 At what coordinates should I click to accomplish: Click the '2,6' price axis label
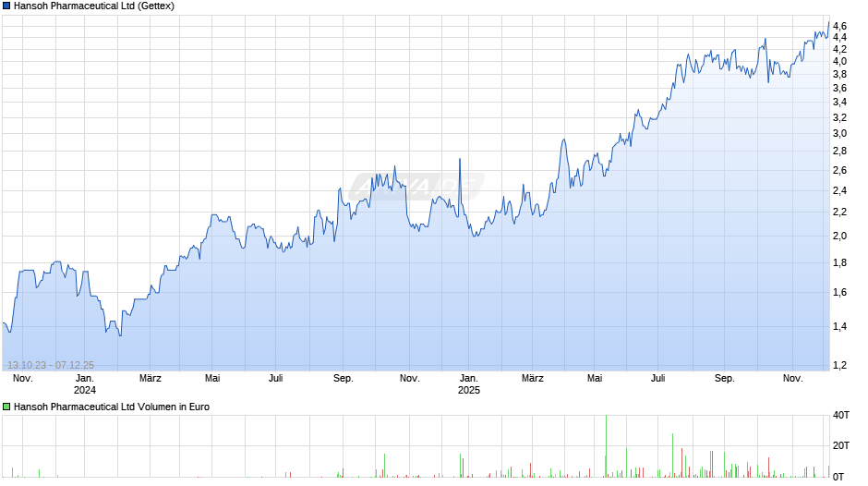click(839, 170)
